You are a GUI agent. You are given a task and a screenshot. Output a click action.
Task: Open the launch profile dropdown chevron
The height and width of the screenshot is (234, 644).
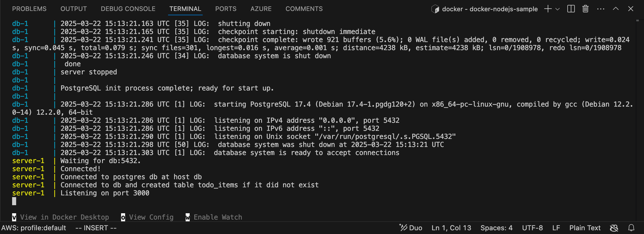point(558,9)
